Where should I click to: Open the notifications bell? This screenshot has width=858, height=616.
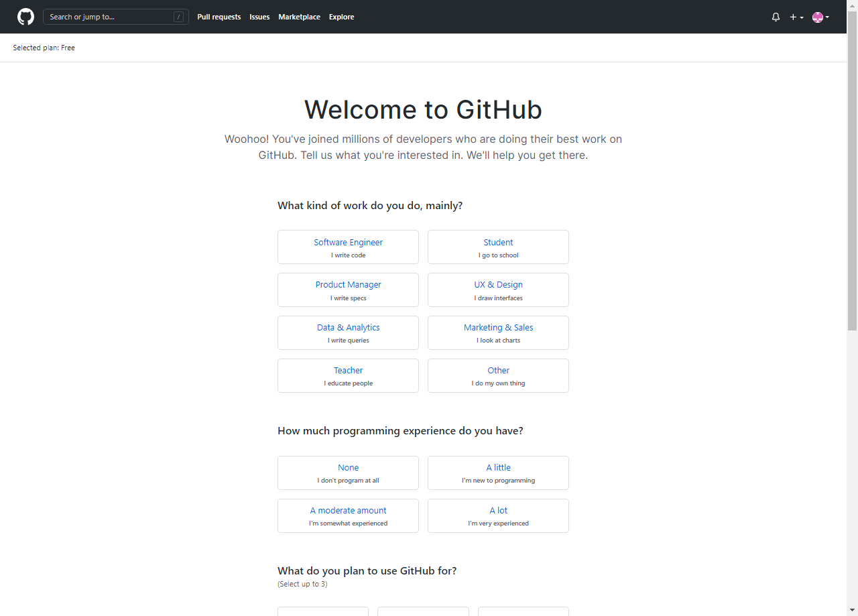pyautogui.click(x=776, y=17)
